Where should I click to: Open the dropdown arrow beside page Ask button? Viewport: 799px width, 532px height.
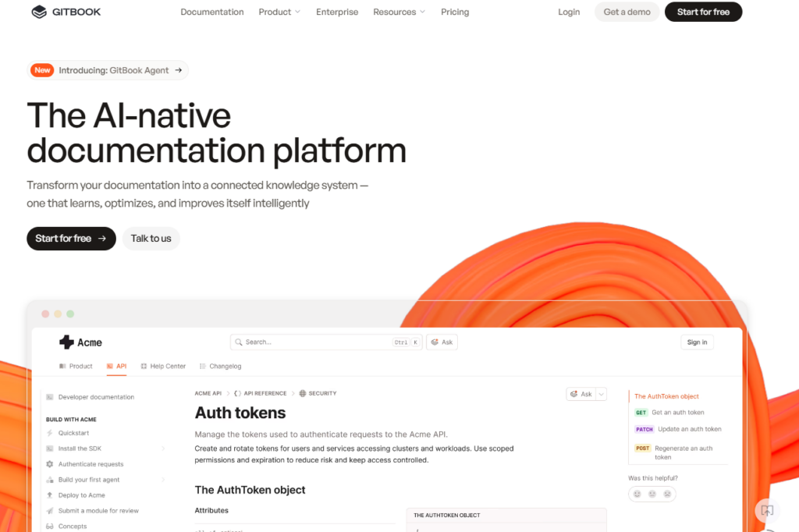tap(601, 394)
